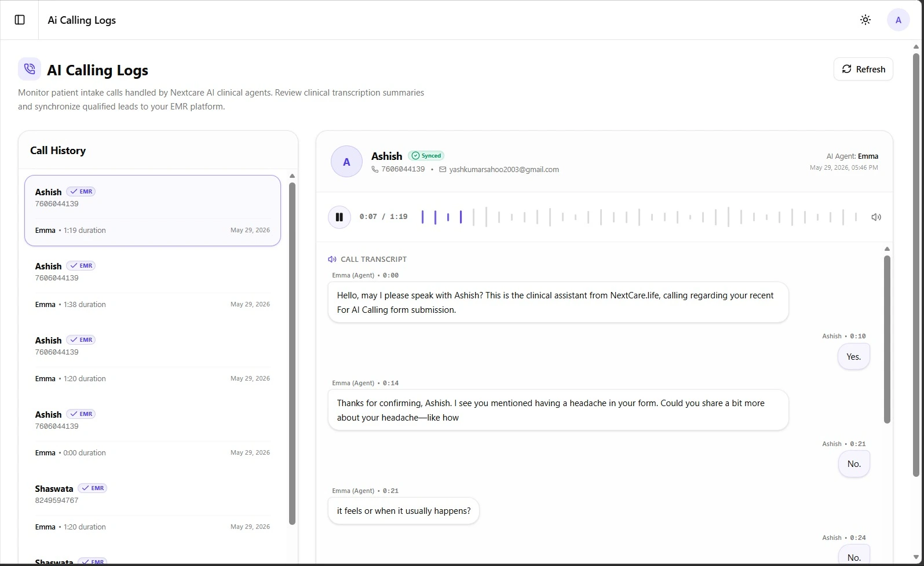Select the Ashish call with 1:38 duration
The height and width of the screenshot is (566, 924).
[152, 285]
